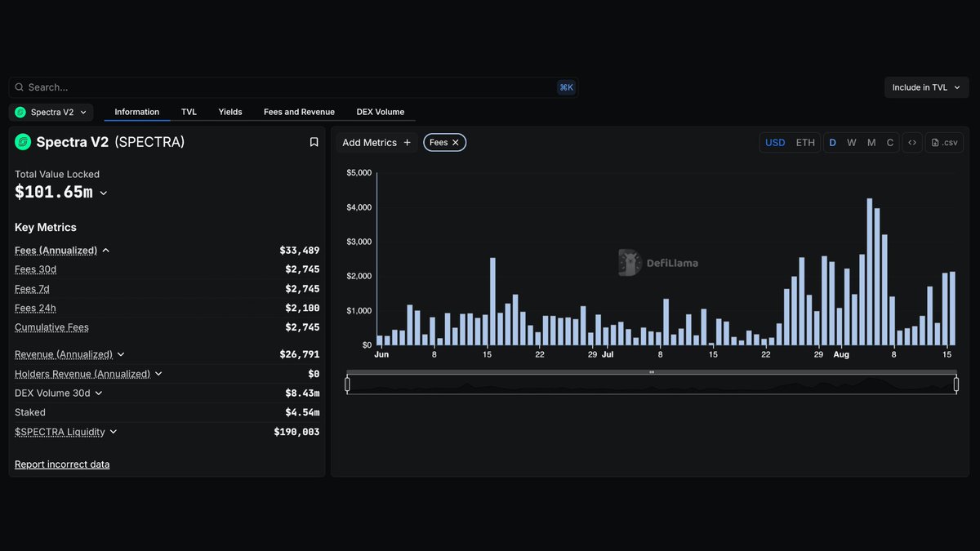Select daily (D) chart grouping

(x=833, y=143)
